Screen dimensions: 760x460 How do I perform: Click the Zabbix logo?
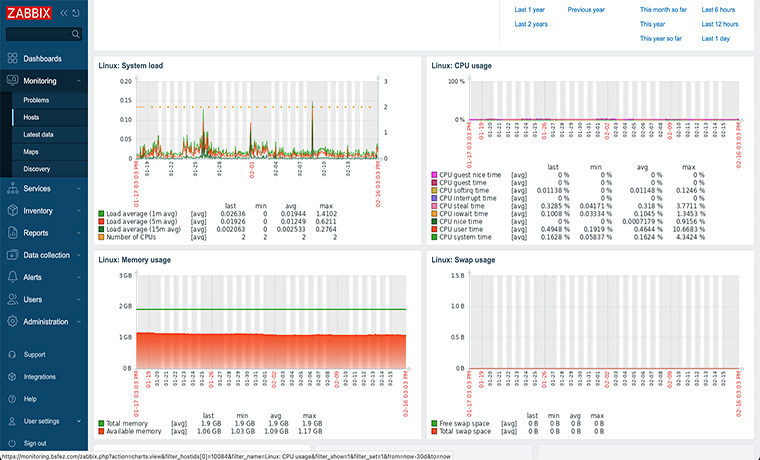[27, 12]
